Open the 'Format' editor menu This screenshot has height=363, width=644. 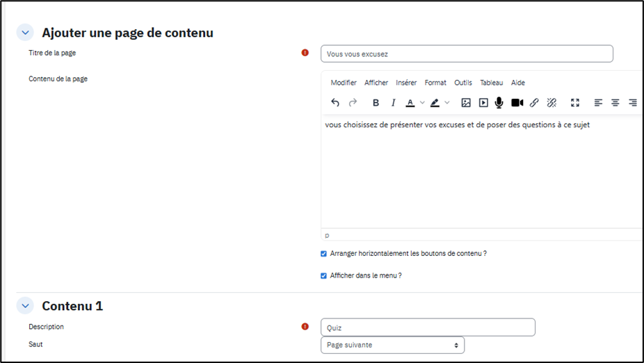[x=435, y=83]
